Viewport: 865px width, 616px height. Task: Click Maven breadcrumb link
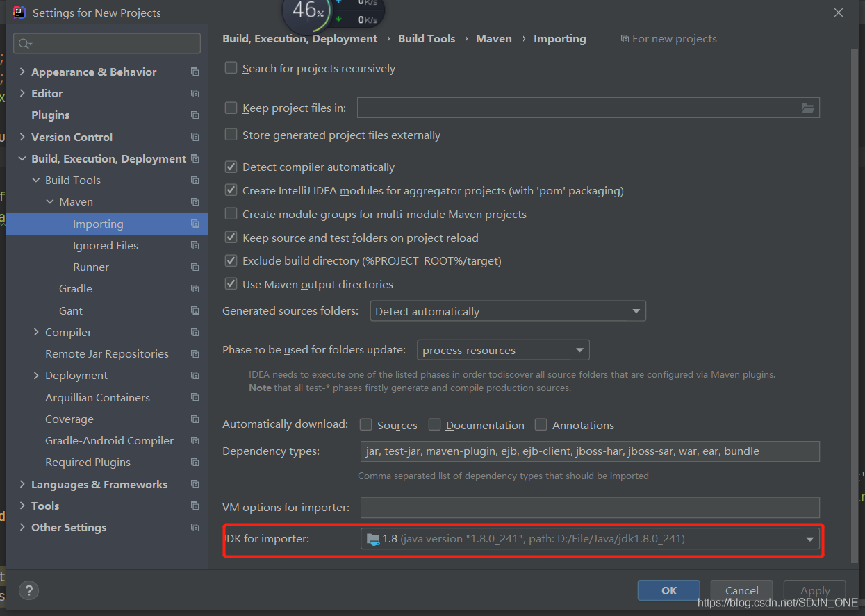[x=494, y=39]
